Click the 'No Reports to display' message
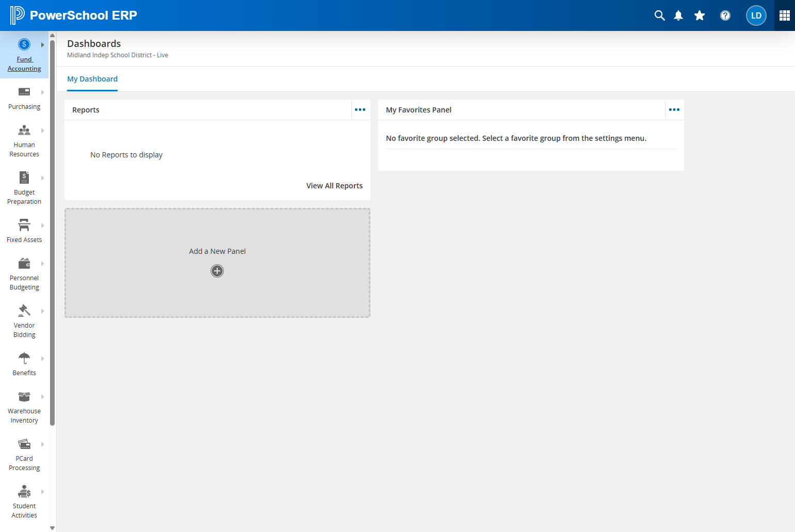795x532 pixels. pyautogui.click(x=126, y=155)
